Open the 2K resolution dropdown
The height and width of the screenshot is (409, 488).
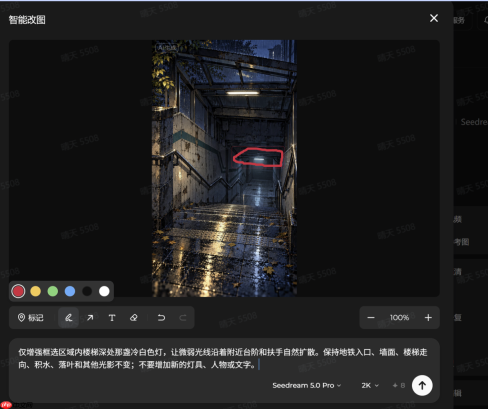[x=370, y=385]
